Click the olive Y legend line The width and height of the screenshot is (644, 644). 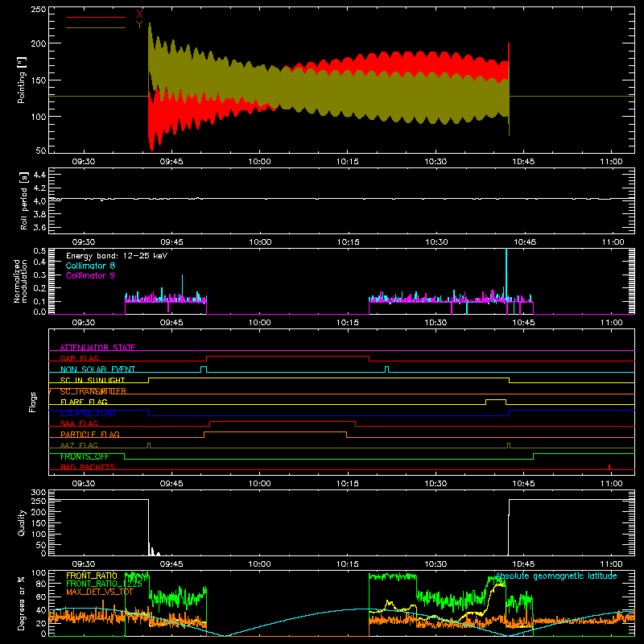tap(95, 28)
